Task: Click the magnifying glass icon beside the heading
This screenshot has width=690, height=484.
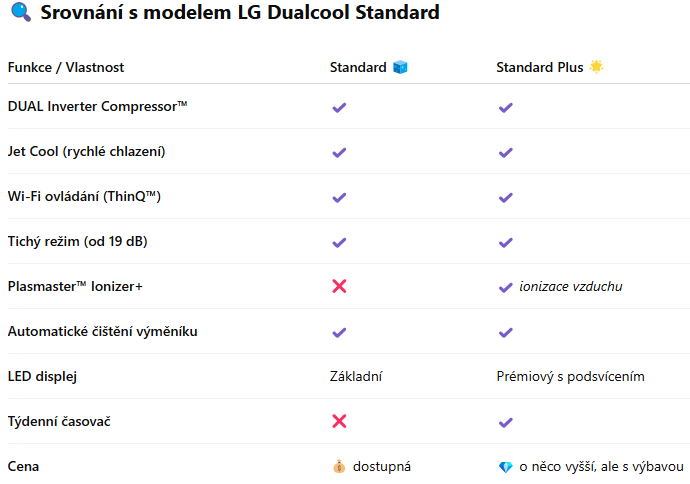Action: 21,12
